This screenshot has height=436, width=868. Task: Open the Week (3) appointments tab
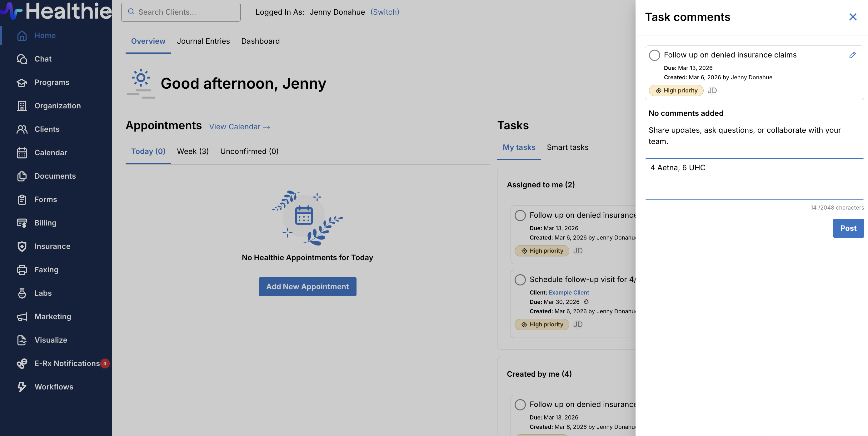(x=192, y=151)
